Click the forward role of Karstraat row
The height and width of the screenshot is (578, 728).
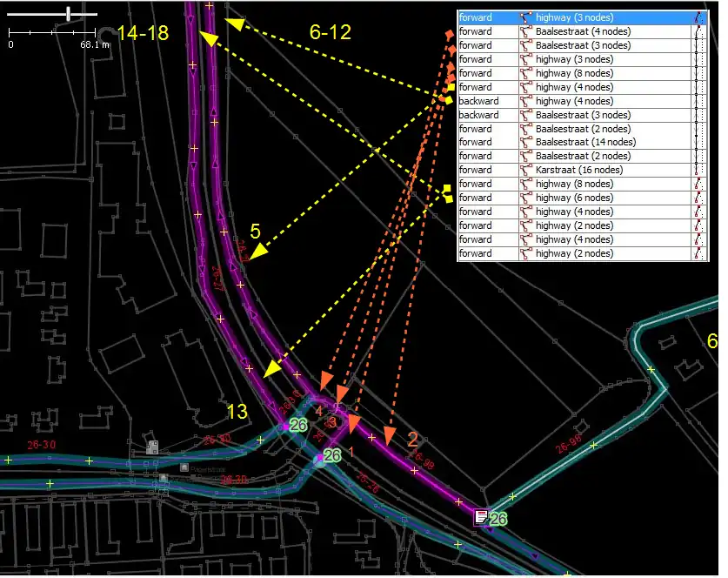476,170
